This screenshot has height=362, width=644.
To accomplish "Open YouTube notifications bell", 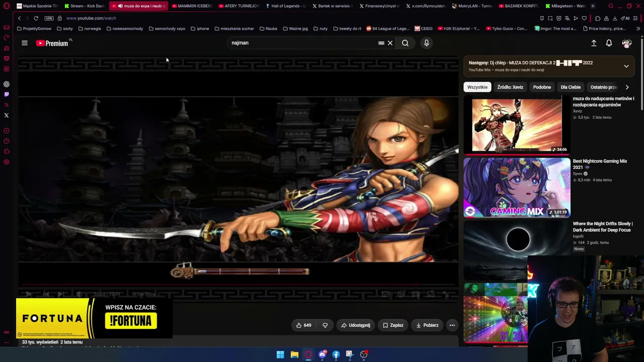I will click(609, 43).
